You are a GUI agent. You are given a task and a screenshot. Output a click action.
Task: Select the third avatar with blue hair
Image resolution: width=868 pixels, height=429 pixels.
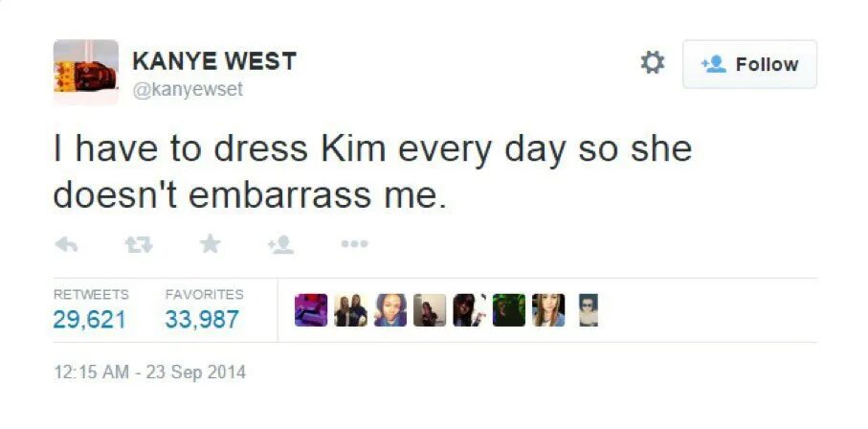(390, 310)
